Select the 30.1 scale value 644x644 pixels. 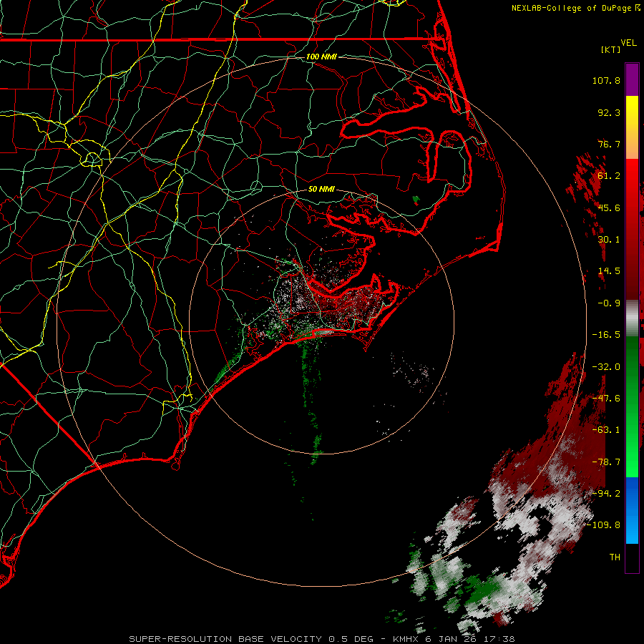609,240
